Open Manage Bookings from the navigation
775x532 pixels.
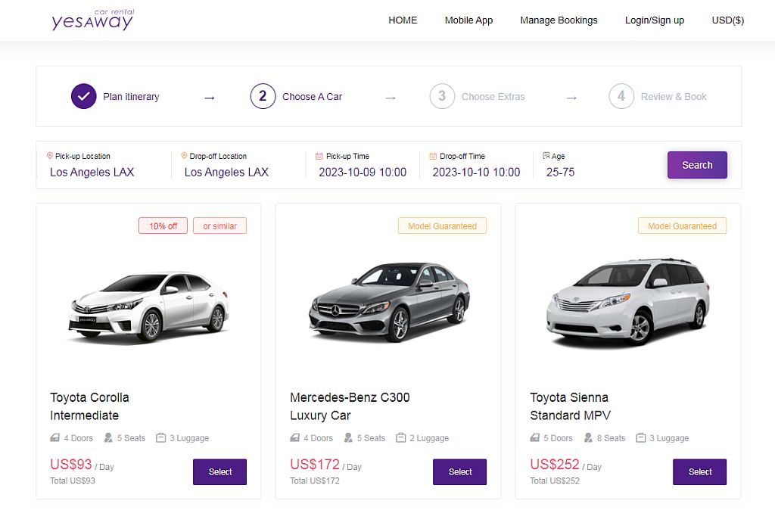click(x=559, y=20)
